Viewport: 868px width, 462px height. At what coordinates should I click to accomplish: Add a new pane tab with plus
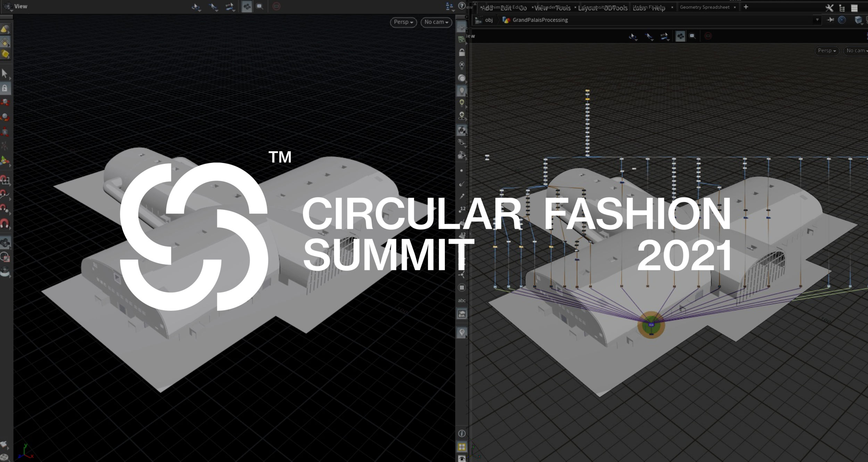(746, 7)
